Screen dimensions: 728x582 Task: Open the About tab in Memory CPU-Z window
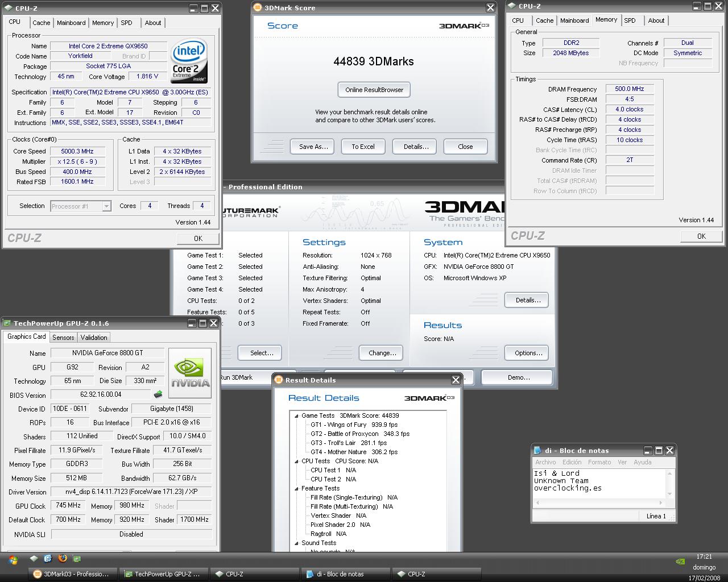click(x=656, y=20)
